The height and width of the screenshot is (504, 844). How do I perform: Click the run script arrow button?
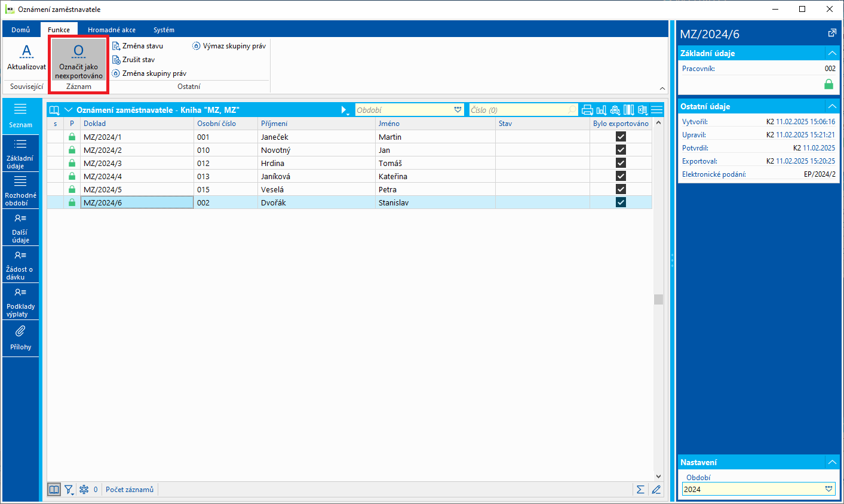click(344, 110)
